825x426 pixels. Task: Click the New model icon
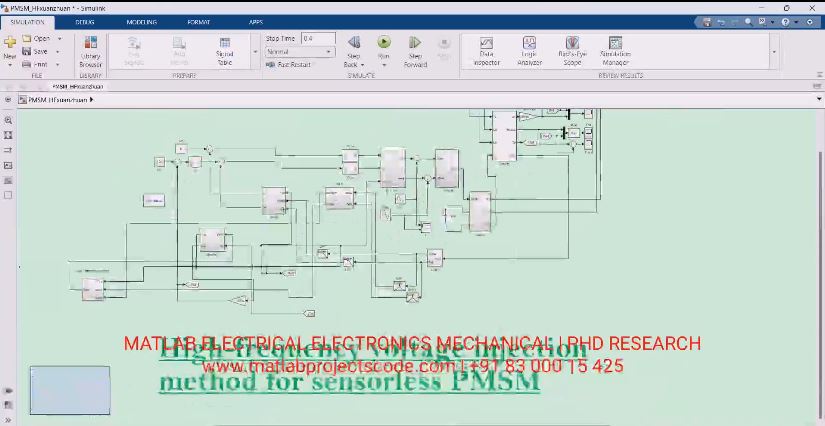click(x=9, y=46)
